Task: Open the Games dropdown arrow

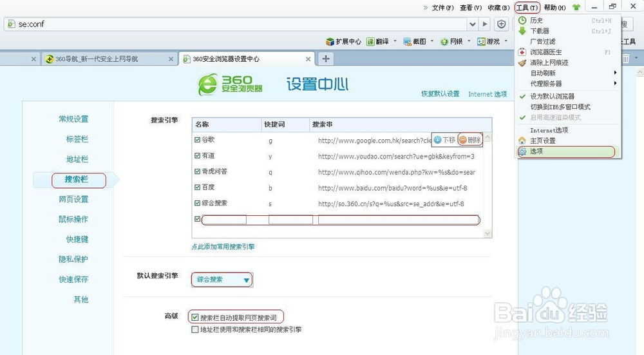Action: point(506,41)
